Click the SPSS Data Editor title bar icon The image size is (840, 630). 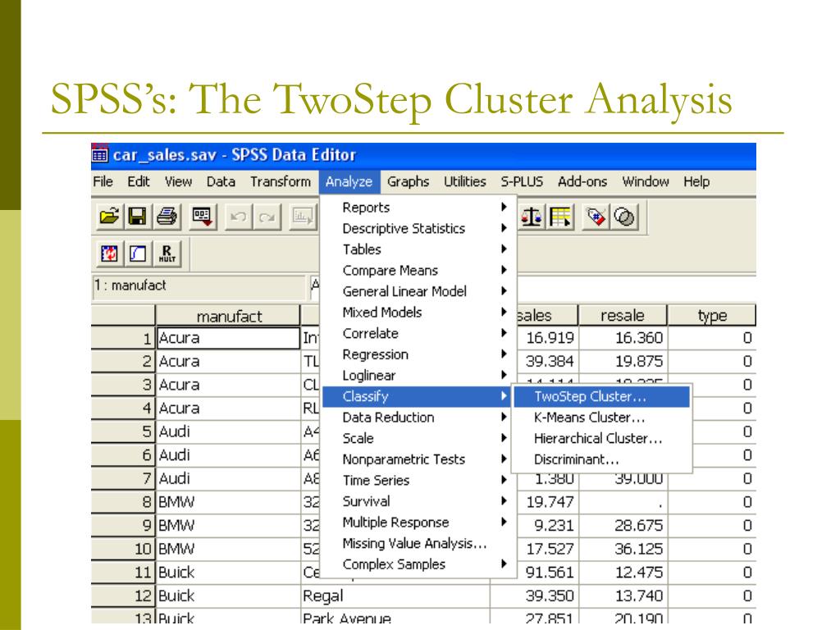[x=99, y=154]
